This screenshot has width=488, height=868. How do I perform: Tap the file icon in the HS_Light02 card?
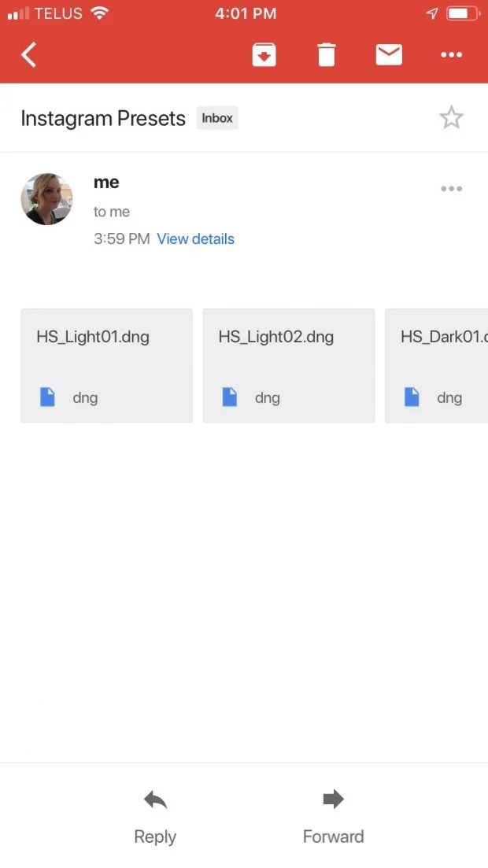click(229, 397)
